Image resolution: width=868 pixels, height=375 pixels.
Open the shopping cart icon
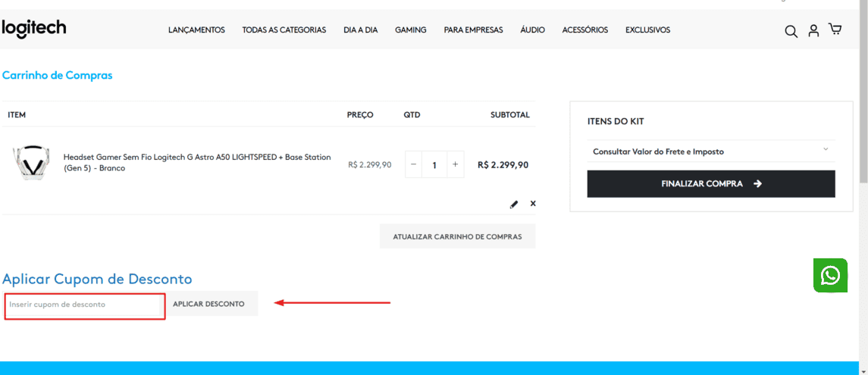[835, 29]
